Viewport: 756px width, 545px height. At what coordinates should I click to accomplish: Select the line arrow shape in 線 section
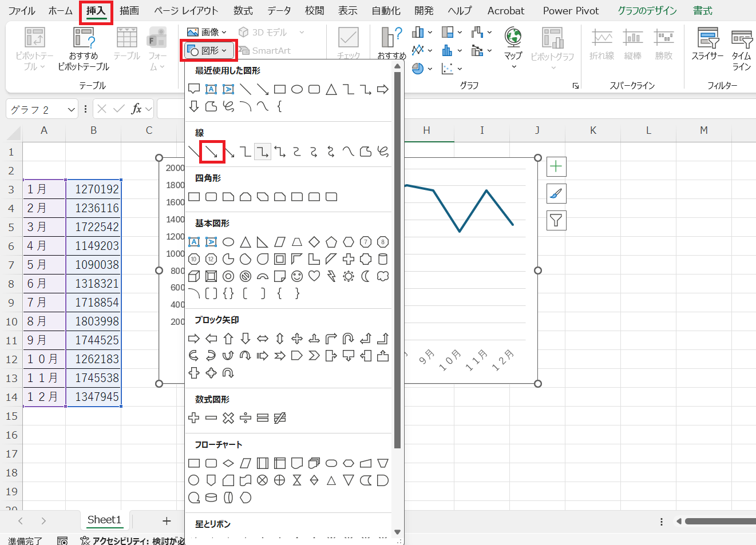[211, 152]
